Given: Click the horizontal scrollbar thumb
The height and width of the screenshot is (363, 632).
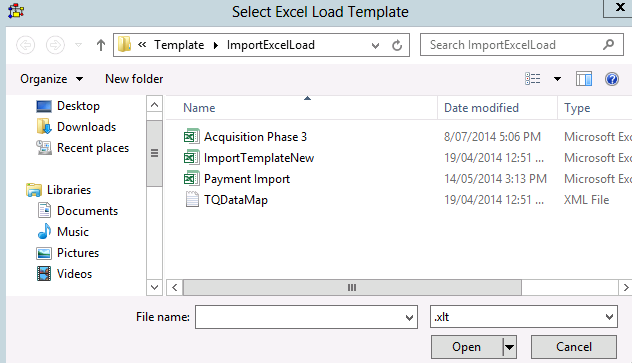Looking at the screenshot, I should point(352,288).
